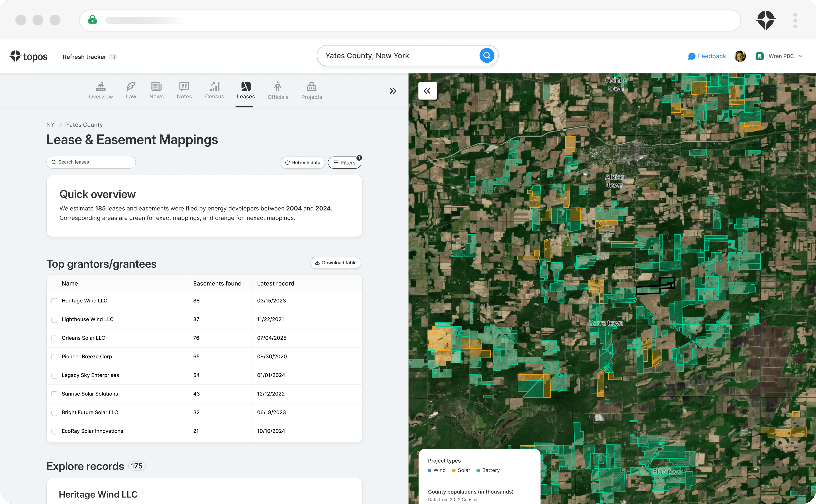This screenshot has height=504, width=816.
Task: Click the Refresh data button
Action: point(302,163)
